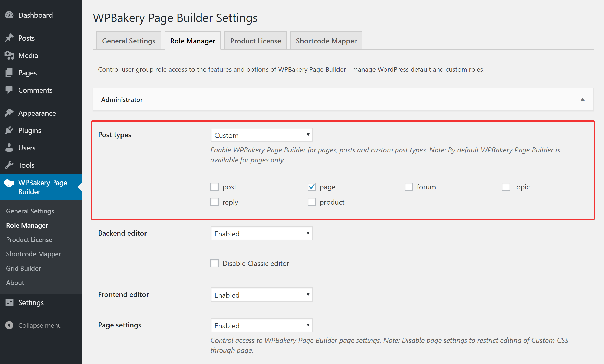Switch to the General Settings tab
604x364 pixels.
click(129, 41)
